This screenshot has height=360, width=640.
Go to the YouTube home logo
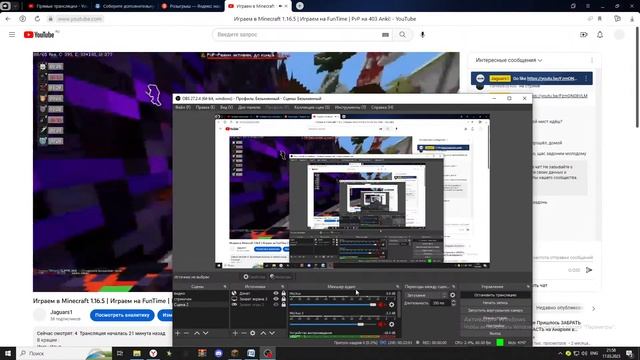tap(39, 35)
